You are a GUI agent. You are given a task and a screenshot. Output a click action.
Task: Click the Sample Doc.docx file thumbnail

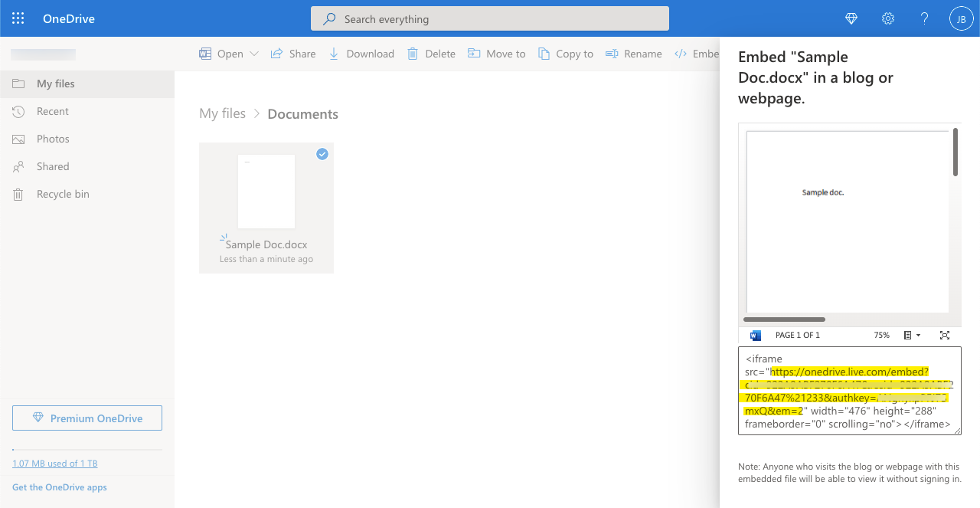tap(266, 192)
